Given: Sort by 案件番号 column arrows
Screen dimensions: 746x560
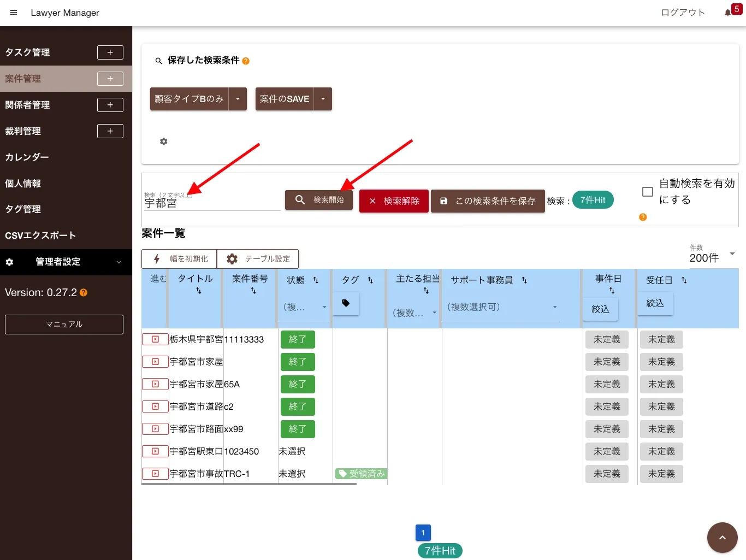Looking at the screenshot, I should pyautogui.click(x=253, y=291).
